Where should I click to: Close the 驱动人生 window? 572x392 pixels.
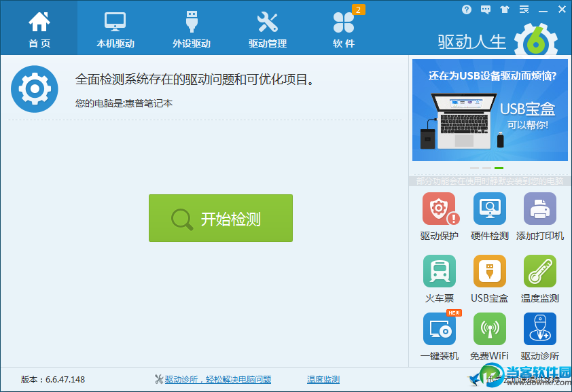coord(562,10)
